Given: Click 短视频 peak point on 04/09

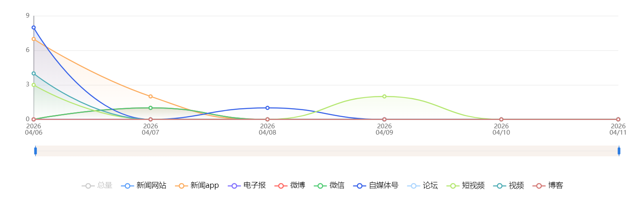Looking at the screenshot, I should [x=384, y=96].
